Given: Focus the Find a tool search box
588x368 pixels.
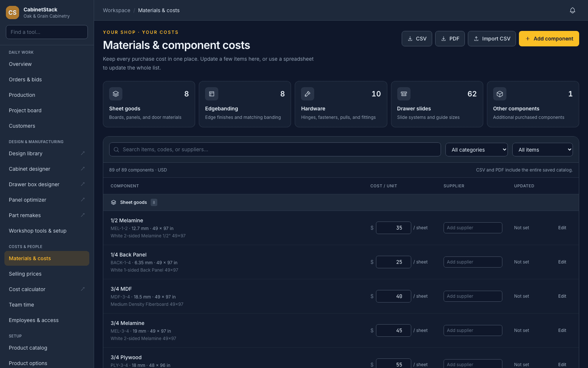Looking at the screenshot, I should pyautogui.click(x=47, y=32).
